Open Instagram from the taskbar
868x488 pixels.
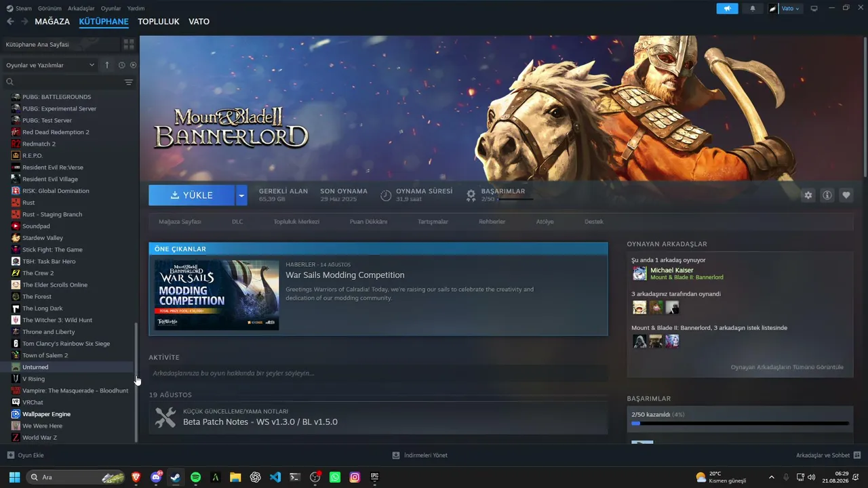click(355, 477)
